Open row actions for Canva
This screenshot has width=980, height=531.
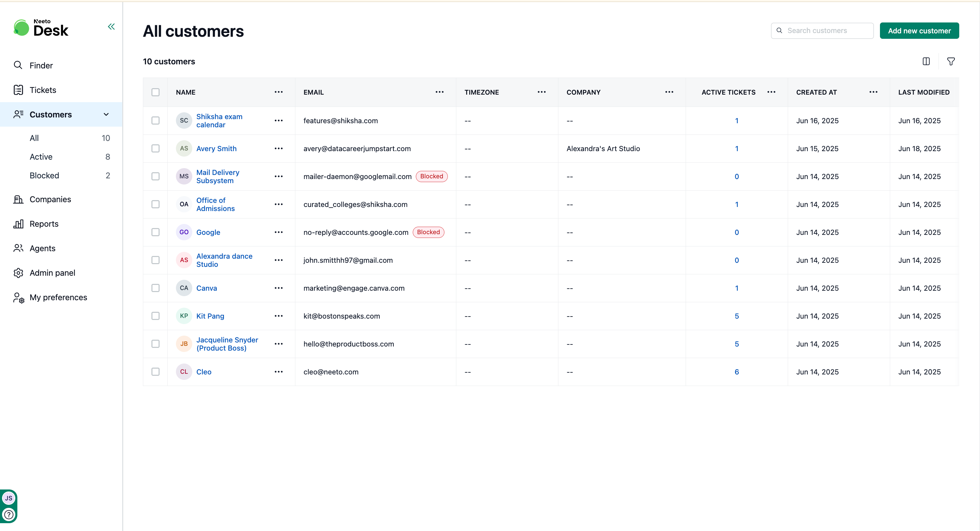(278, 288)
